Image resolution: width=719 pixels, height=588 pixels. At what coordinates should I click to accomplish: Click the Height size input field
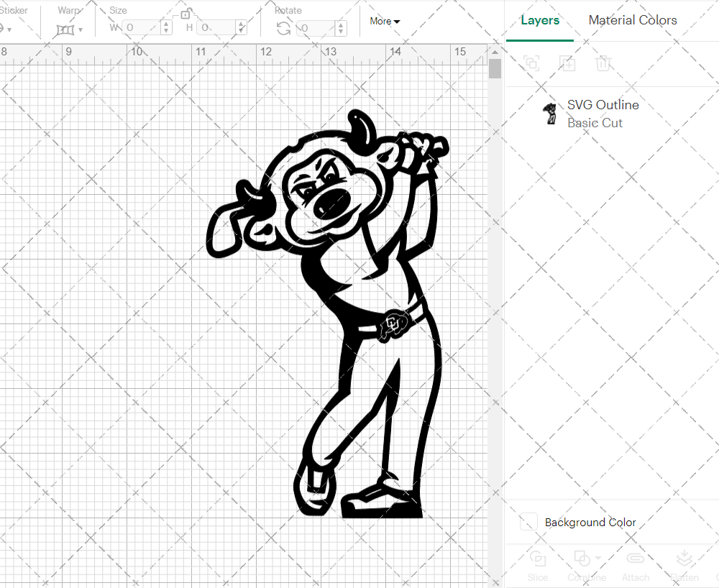[217, 27]
